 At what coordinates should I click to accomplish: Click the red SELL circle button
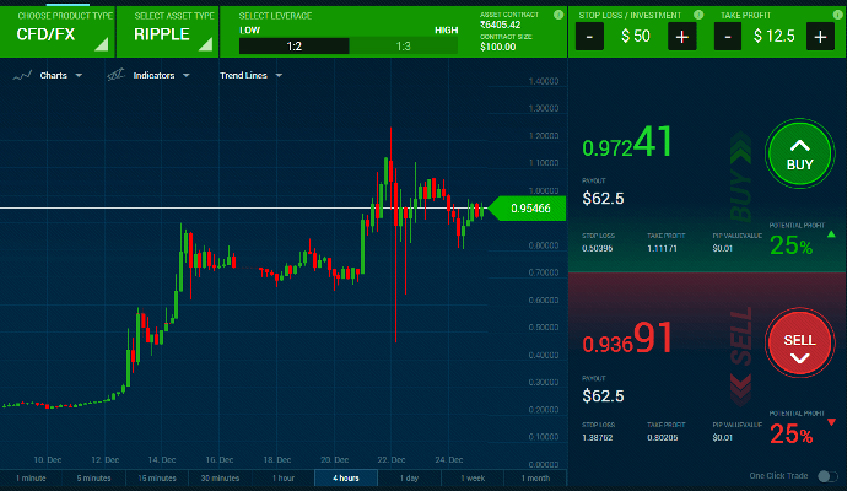coord(799,340)
